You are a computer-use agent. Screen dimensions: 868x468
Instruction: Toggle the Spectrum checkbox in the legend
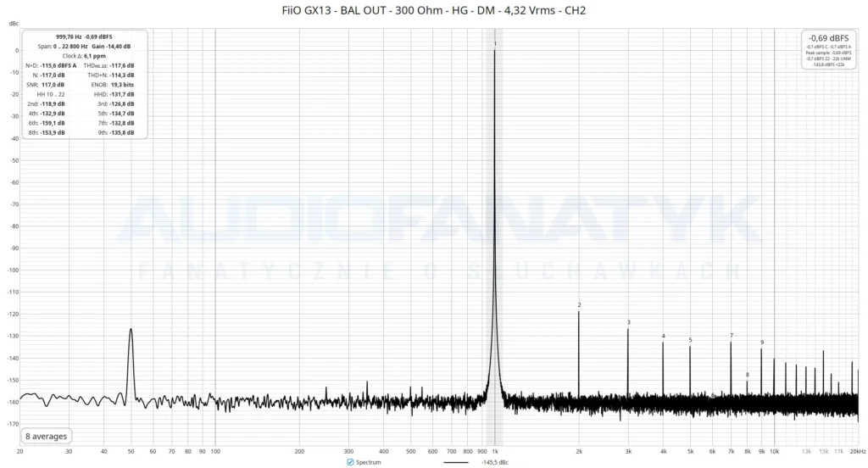350,462
